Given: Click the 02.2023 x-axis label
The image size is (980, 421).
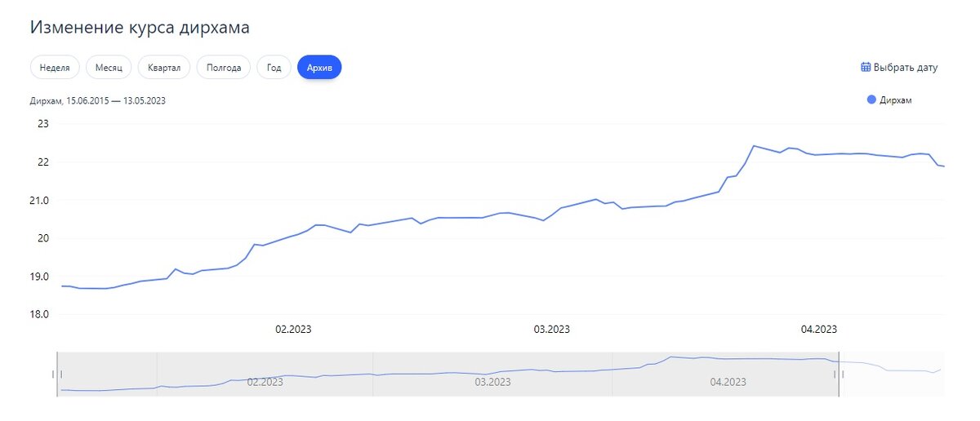Looking at the screenshot, I should pyautogui.click(x=293, y=330).
